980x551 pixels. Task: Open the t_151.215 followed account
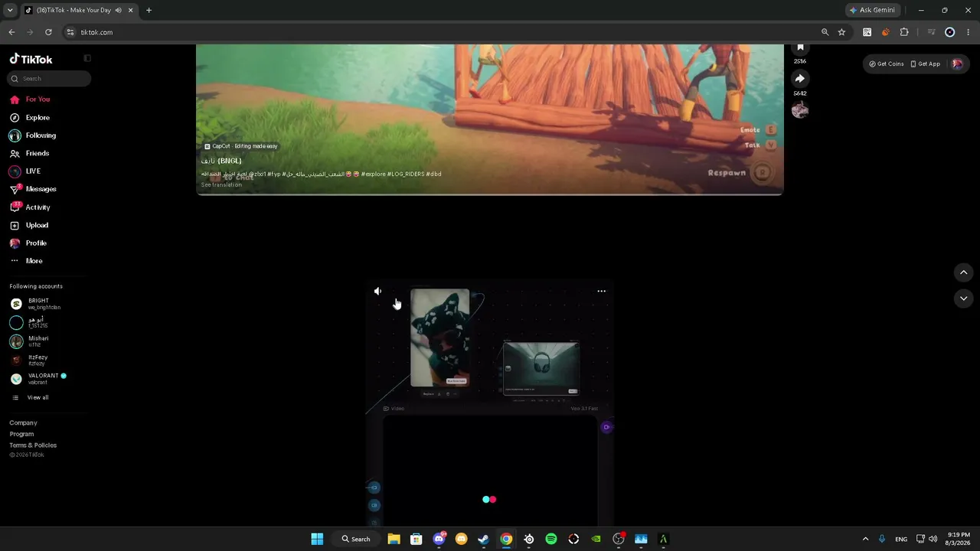29,323
